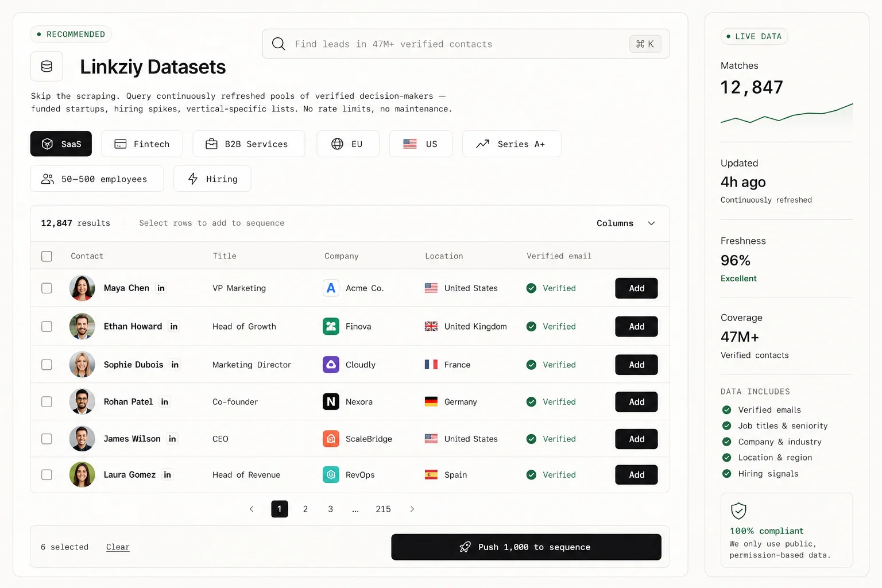Image resolution: width=882 pixels, height=588 pixels.
Task: Select the B2B Services filter chip
Action: [x=249, y=144]
